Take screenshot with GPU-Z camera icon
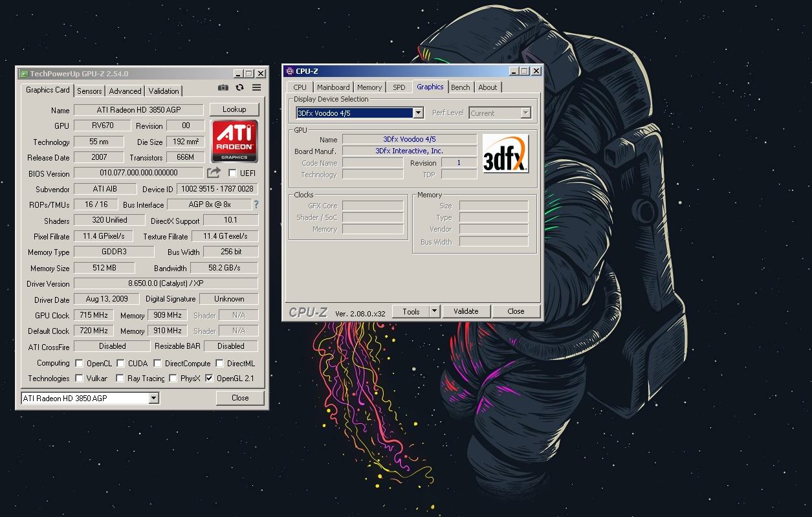Image resolution: width=812 pixels, height=517 pixels. [223, 88]
